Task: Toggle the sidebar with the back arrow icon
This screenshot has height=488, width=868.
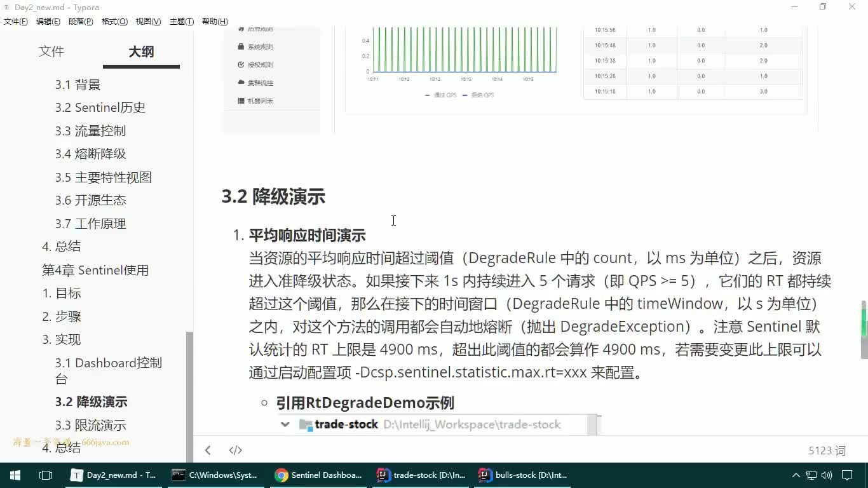Action: (208, 450)
